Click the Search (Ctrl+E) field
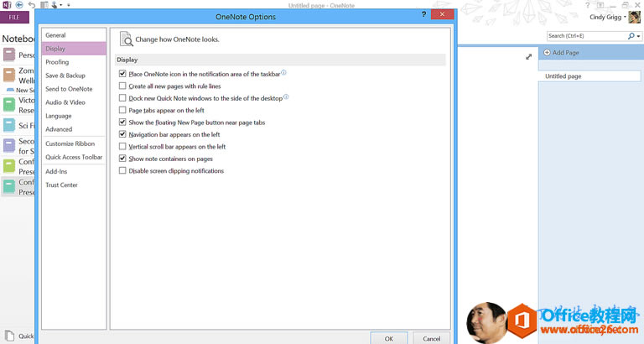Image resolution: width=644 pixels, height=344 pixels. tap(586, 36)
